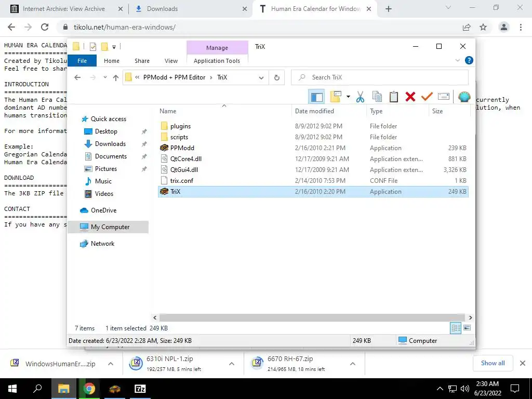Screen dimensions: 532x399
Task: Switch to the Share ribbon tab
Action: click(x=142, y=61)
